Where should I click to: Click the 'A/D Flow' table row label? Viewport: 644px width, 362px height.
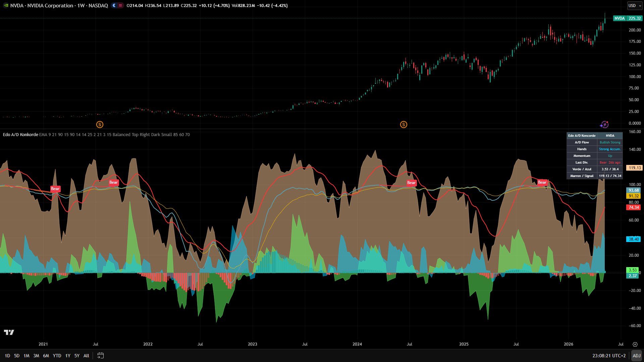[x=582, y=142]
